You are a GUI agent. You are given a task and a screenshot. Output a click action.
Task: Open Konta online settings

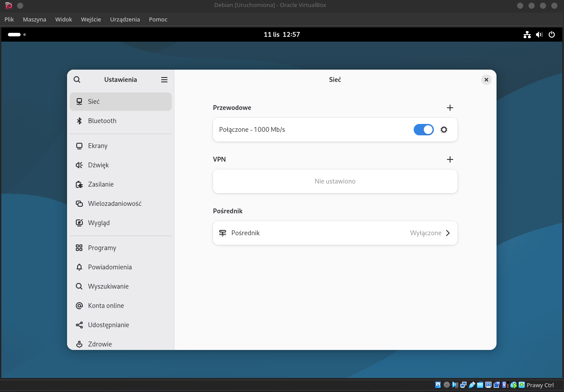(x=121, y=306)
